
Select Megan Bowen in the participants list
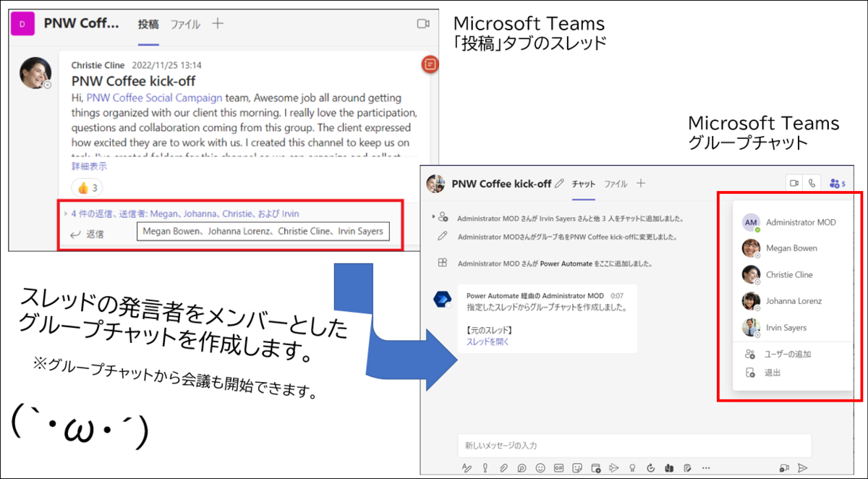click(790, 248)
